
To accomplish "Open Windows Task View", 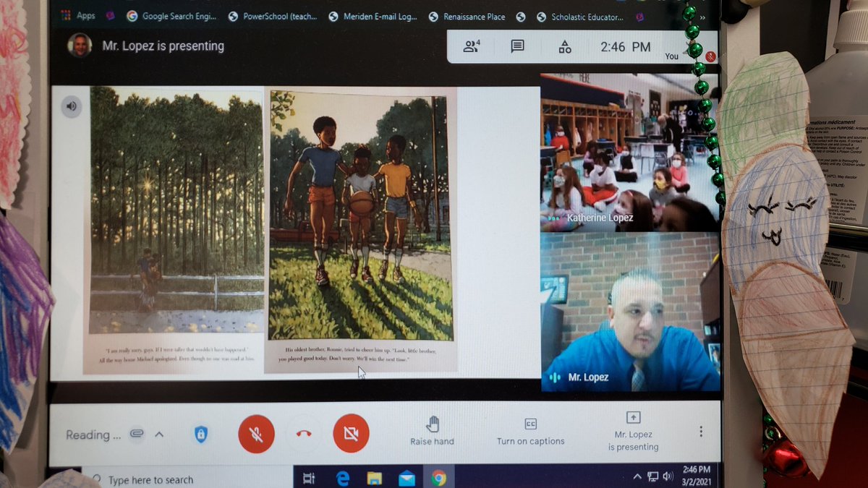I will (x=309, y=479).
